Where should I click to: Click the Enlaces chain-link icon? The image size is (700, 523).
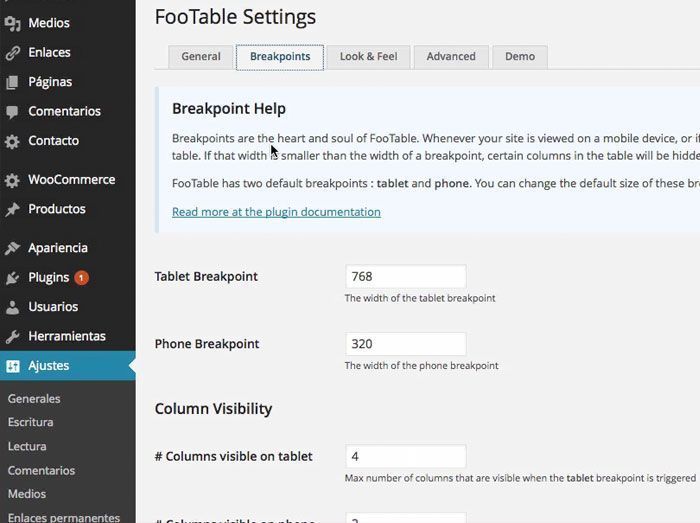12,53
